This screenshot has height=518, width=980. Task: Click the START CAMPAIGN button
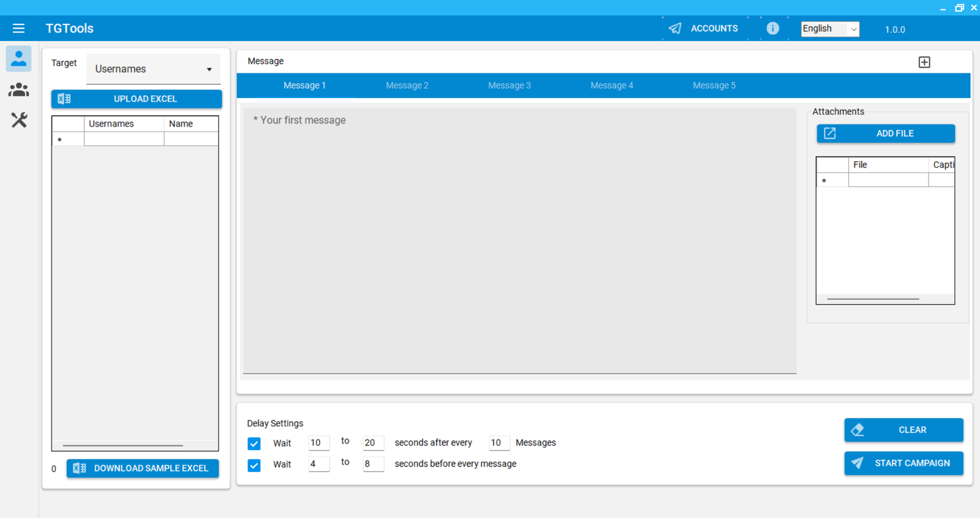[903, 463]
